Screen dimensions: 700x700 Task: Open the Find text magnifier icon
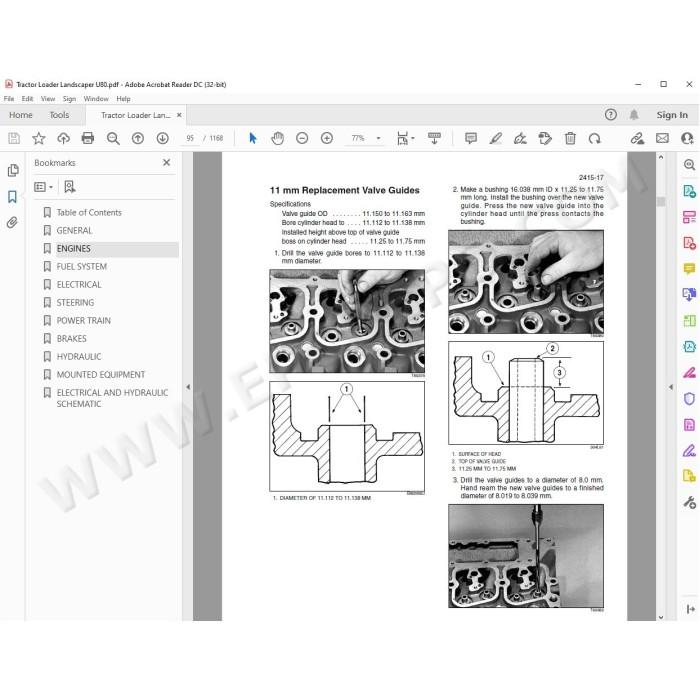coord(113,138)
